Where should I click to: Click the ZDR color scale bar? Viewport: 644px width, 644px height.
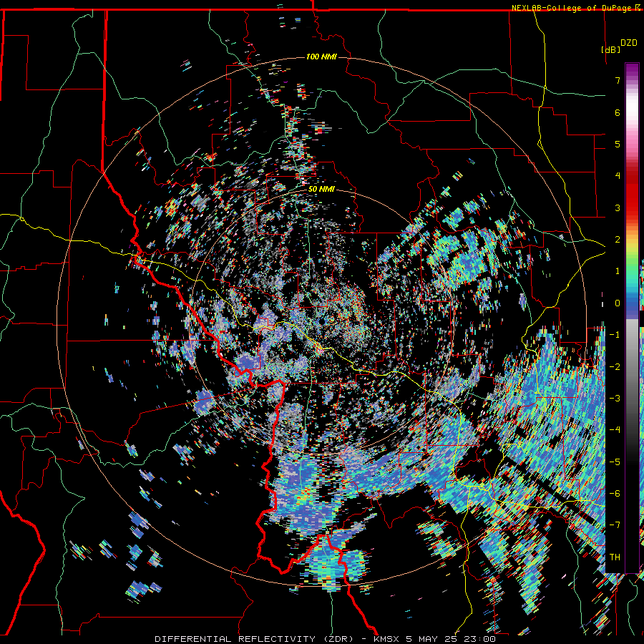click(x=632, y=318)
